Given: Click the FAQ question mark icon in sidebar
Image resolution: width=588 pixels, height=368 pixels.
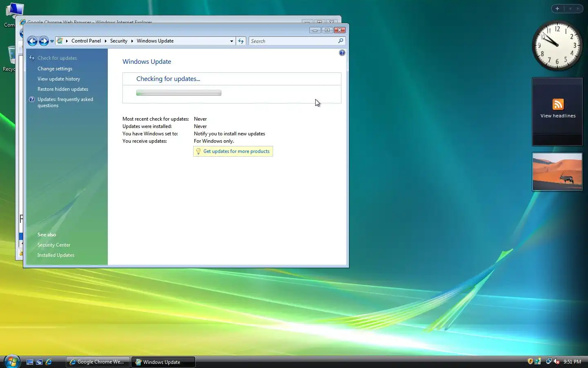Looking at the screenshot, I should [x=32, y=99].
